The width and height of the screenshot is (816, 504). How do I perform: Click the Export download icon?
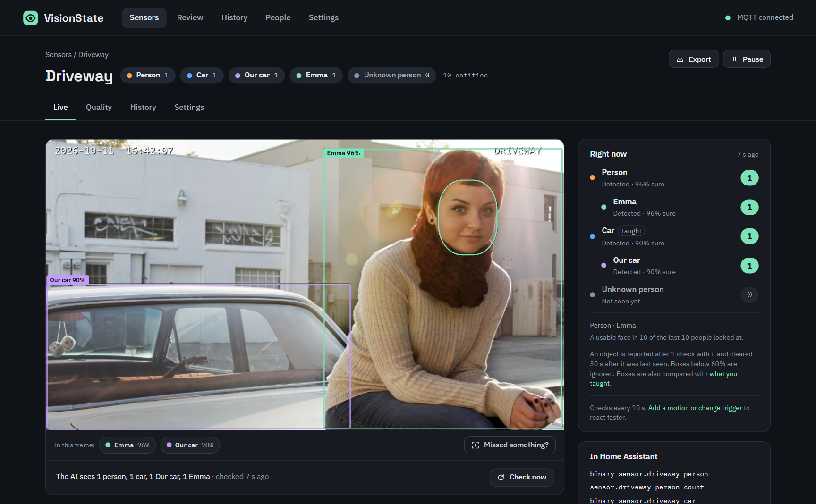tap(680, 59)
